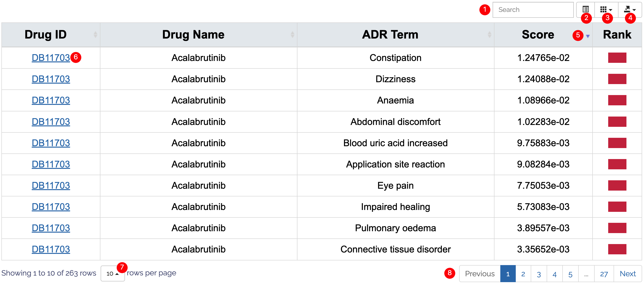Go to page 2 of results
This screenshot has width=644, height=284.
click(x=523, y=274)
